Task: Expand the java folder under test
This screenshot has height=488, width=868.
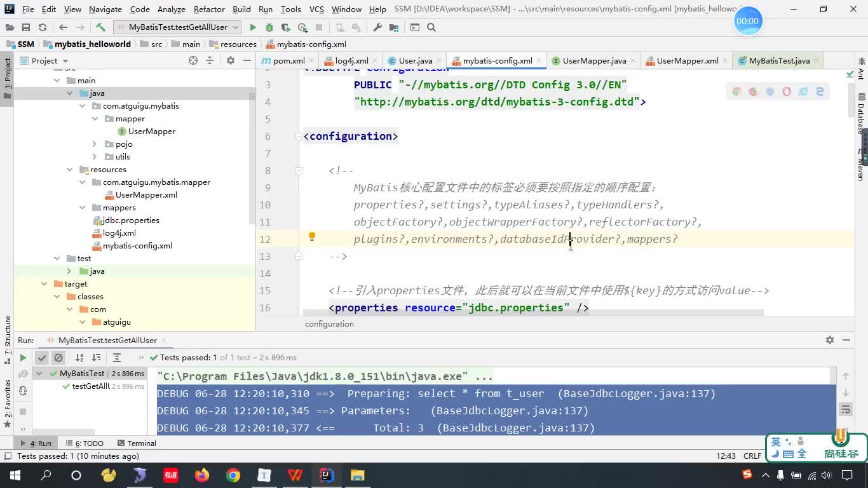Action: click(69, 271)
